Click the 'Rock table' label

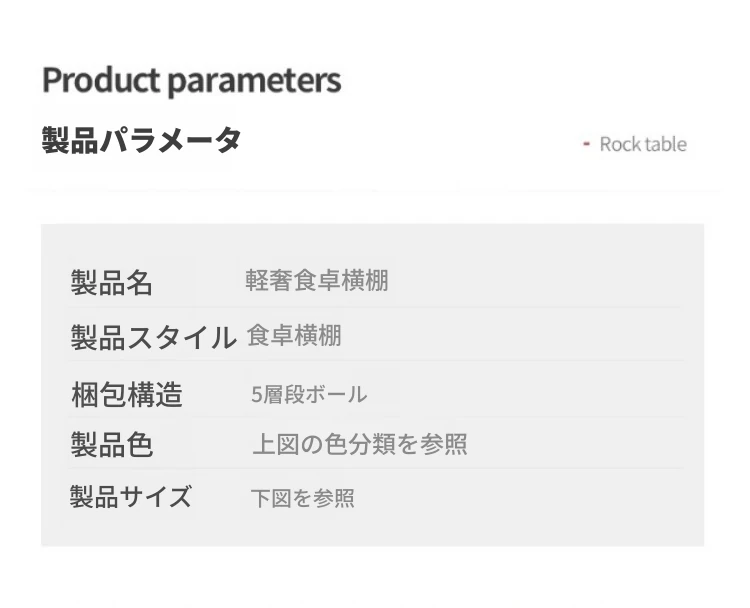click(x=643, y=144)
